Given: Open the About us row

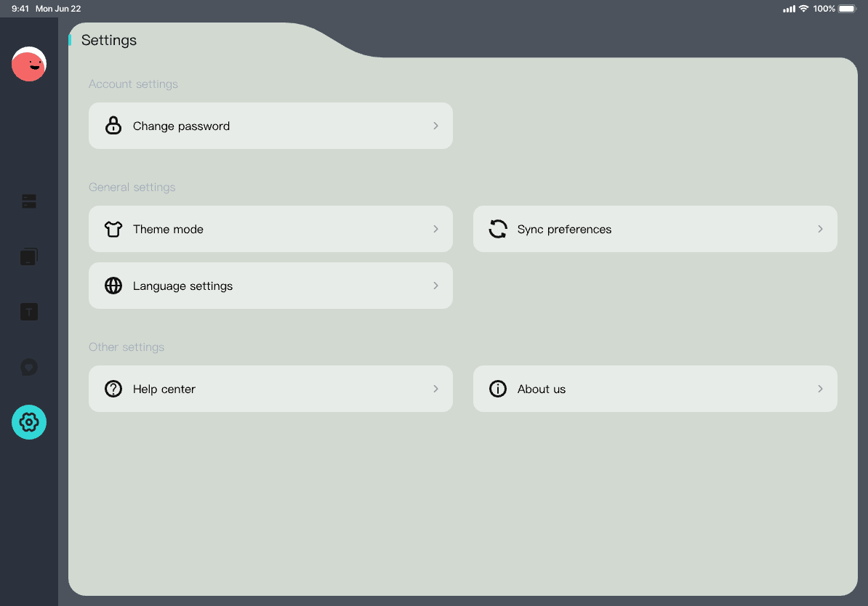Looking at the screenshot, I should click(654, 389).
